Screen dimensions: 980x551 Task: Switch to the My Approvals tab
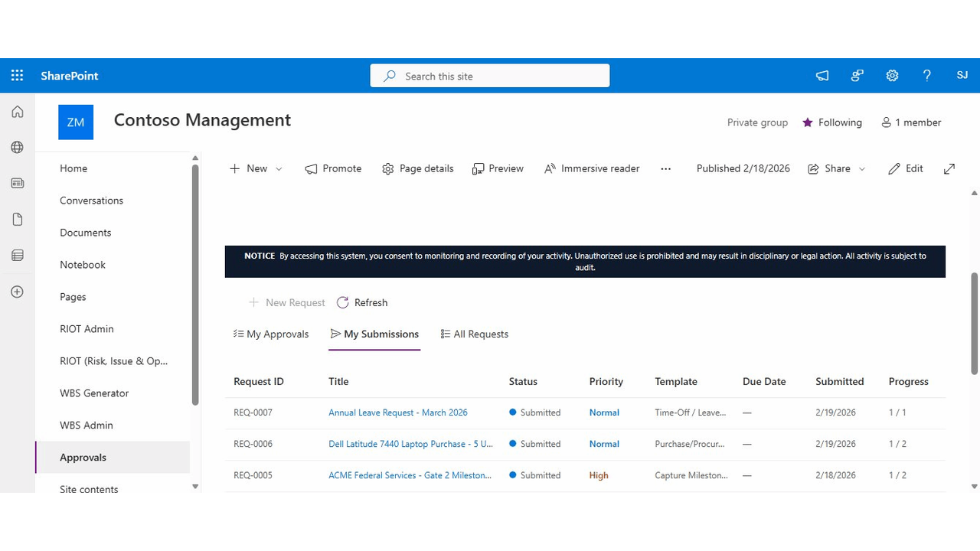(x=271, y=334)
